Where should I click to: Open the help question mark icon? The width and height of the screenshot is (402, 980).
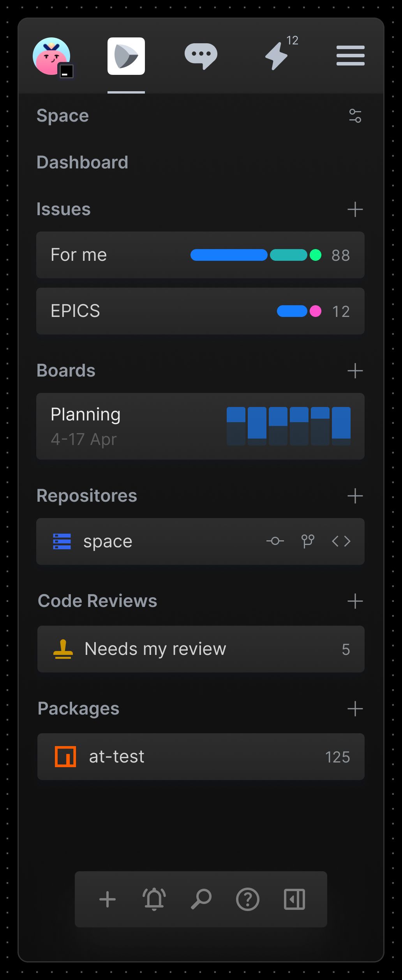[248, 899]
